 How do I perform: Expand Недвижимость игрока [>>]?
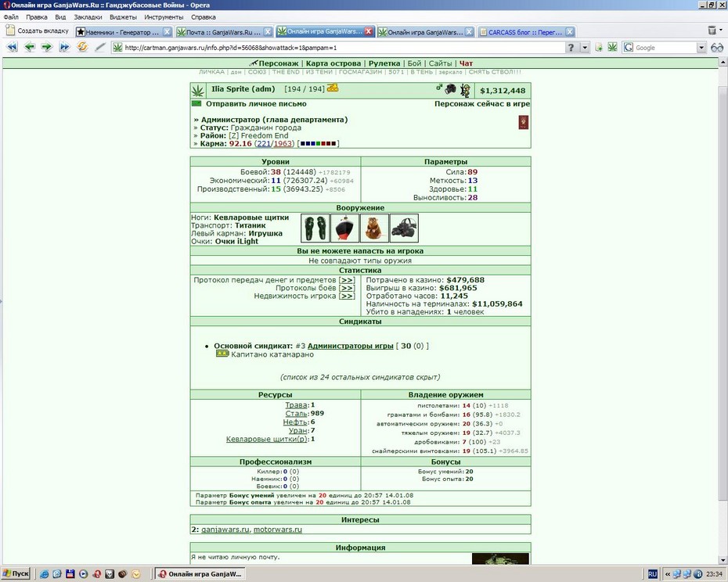coord(347,296)
